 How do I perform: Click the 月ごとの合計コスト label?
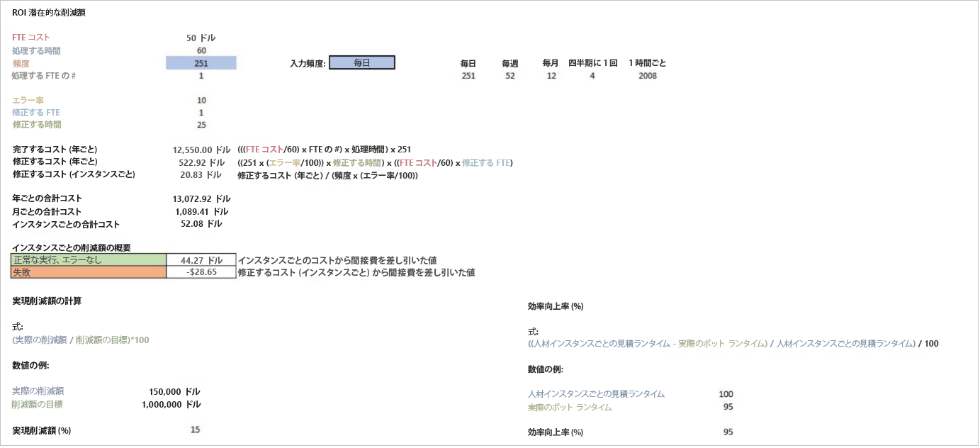(47, 211)
